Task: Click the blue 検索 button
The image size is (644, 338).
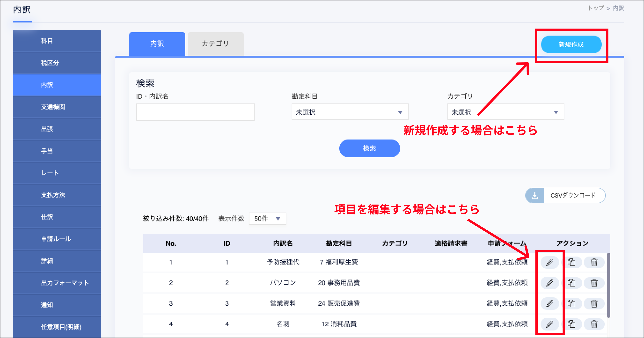Action: [x=370, y=148]
